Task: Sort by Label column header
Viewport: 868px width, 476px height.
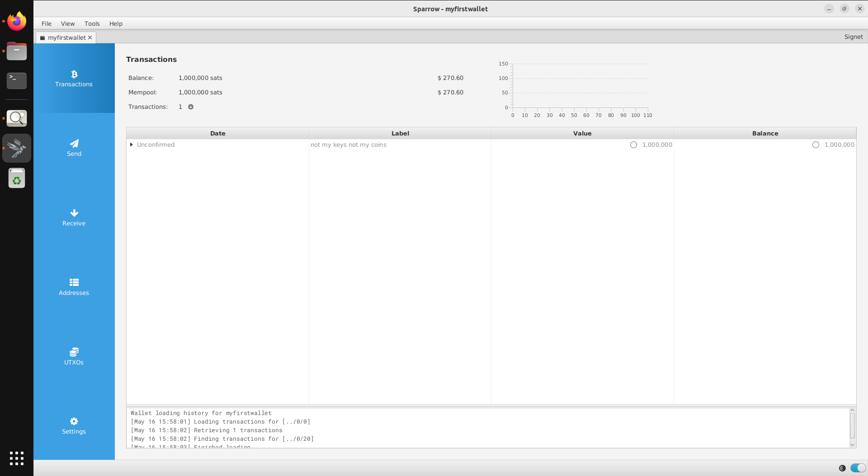Action: pyautogui.click(x=400, y=133)
